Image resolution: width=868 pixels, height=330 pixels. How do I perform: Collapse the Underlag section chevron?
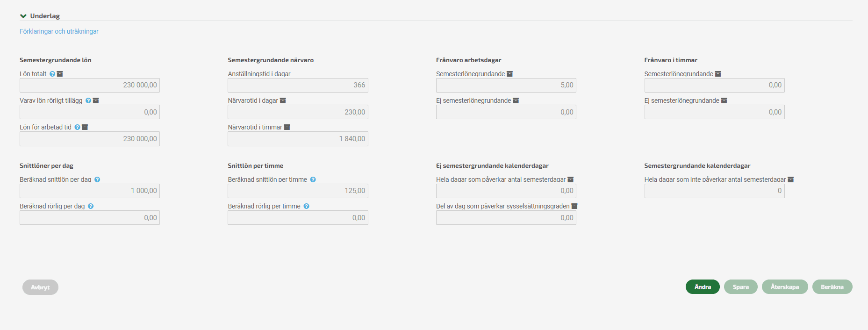pos(23,16)
